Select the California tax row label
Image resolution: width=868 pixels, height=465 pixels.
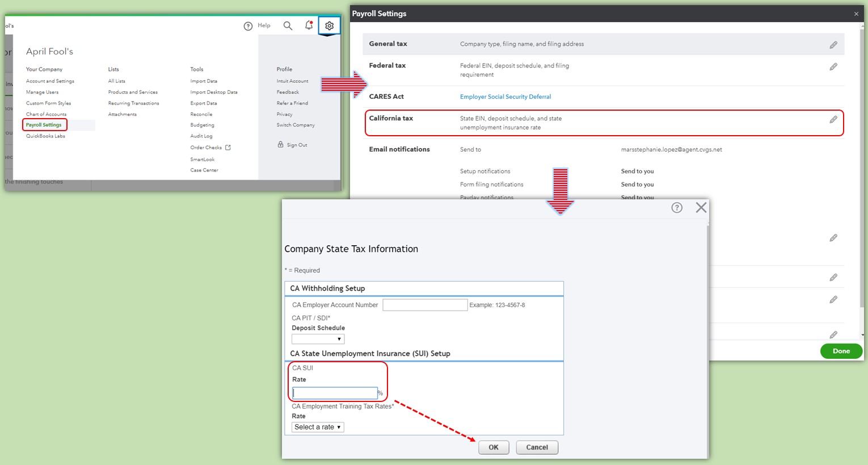(x=391, y=118)
